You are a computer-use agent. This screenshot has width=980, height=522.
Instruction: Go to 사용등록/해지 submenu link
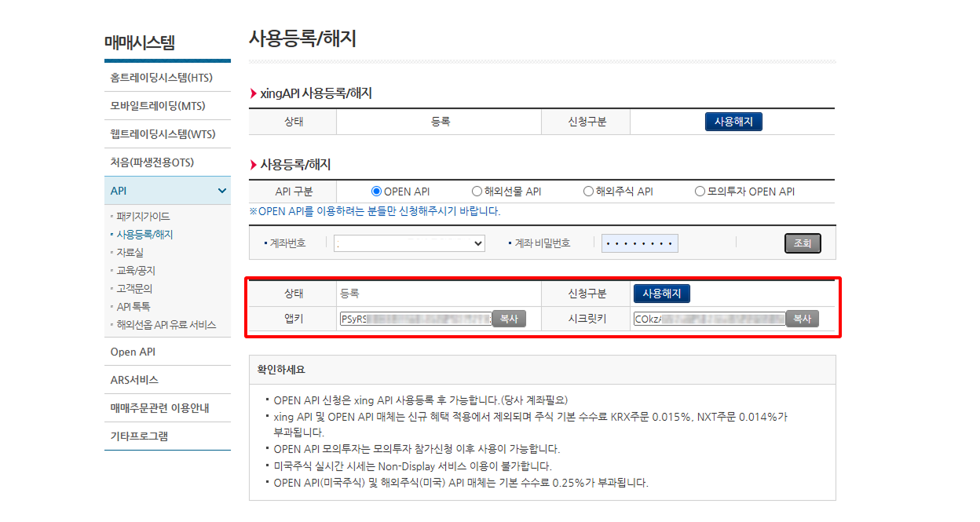coord(144,234)
